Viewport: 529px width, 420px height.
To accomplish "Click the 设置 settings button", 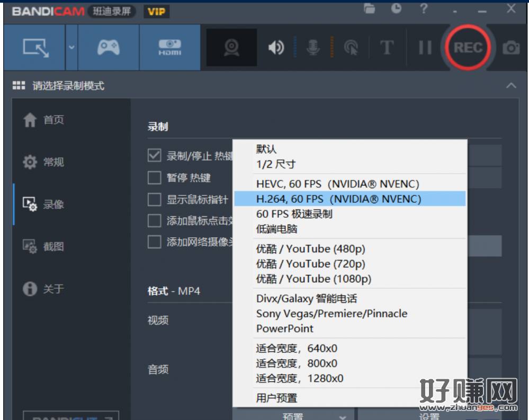I will pos(429,416).
